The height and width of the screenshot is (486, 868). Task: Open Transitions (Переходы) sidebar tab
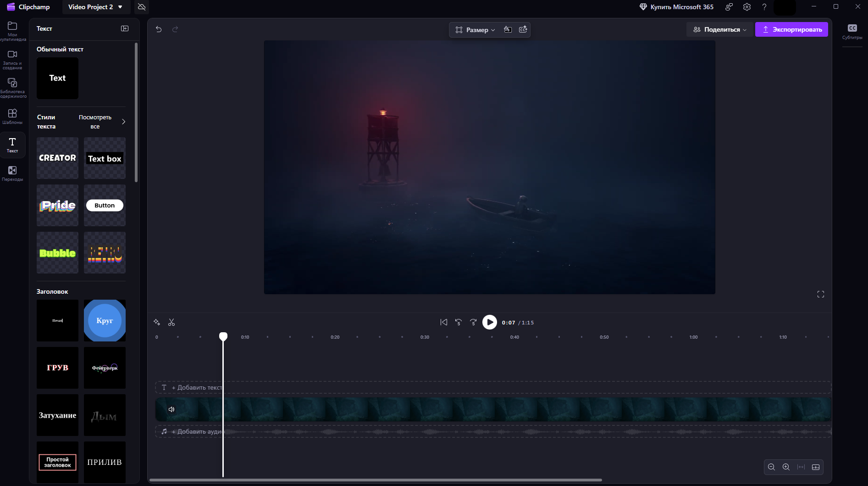point(12,173)
